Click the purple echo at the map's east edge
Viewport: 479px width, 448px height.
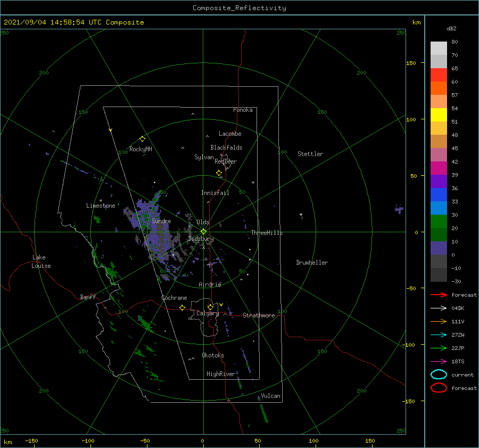point(399,209)
